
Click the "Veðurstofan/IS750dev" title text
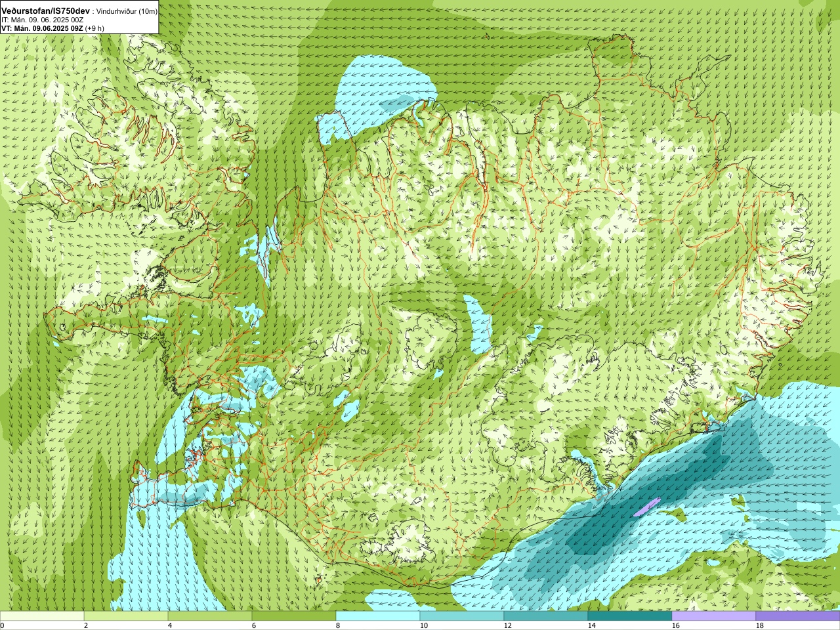tap(46, 11)
